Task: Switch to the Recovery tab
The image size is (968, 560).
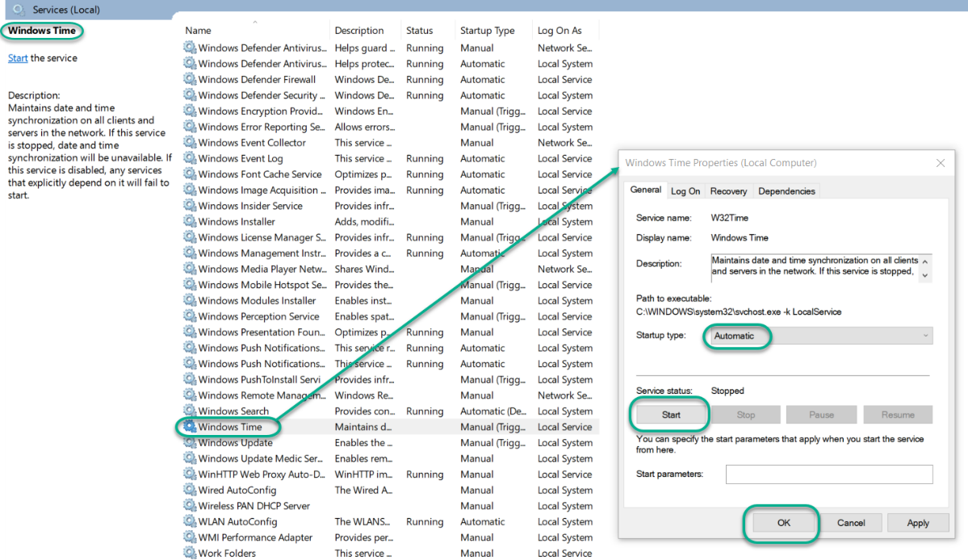Action: point(728,190)
